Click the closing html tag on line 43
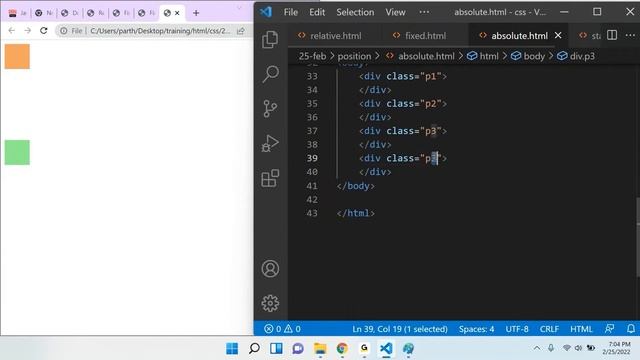 [x=356, y=213]
